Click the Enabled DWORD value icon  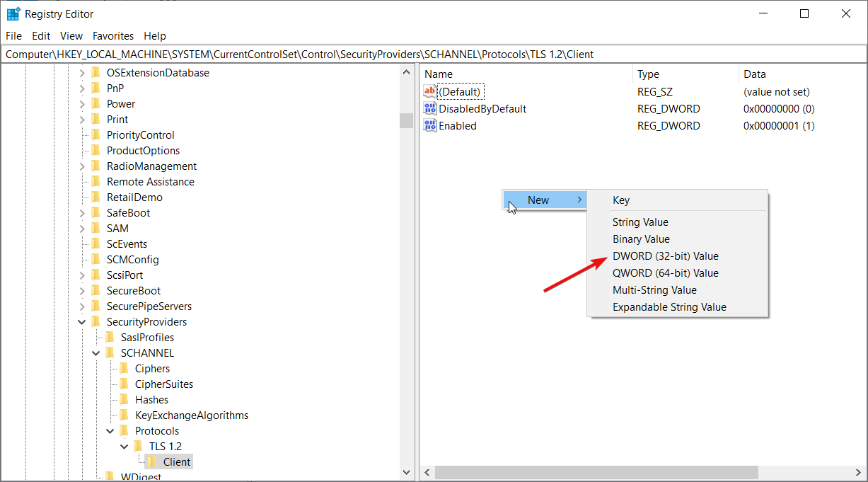pos(430,125)
